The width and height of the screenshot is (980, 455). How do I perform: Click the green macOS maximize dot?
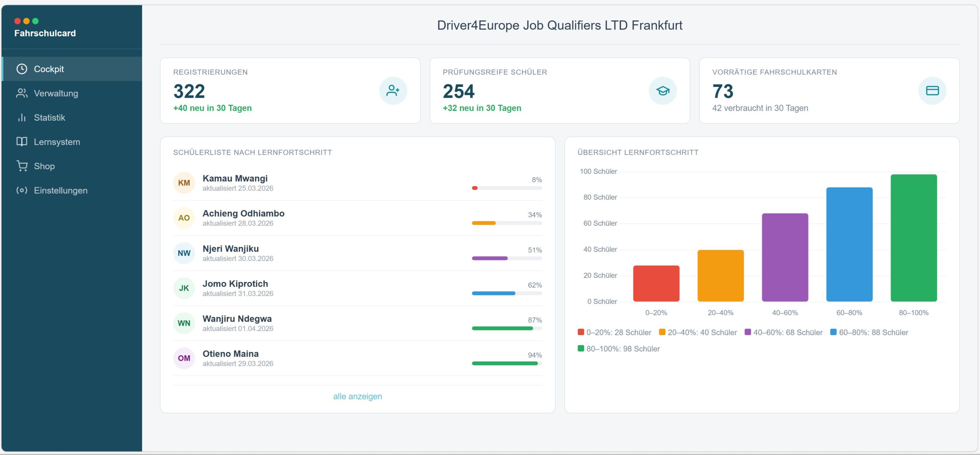[36, 21]
